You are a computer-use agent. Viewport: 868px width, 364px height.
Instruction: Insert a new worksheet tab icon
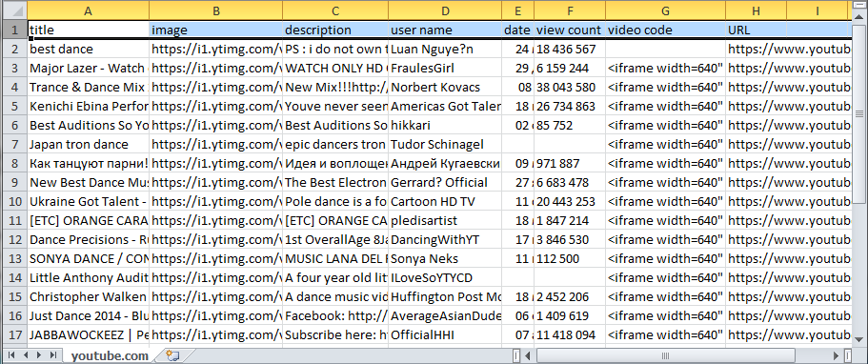(173, 355)
